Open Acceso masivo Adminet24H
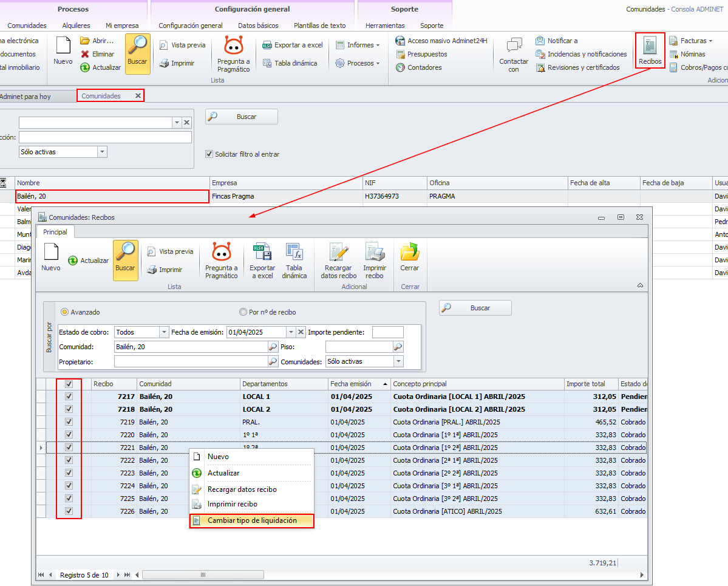 pyautogui.click(x=441, y=41)
